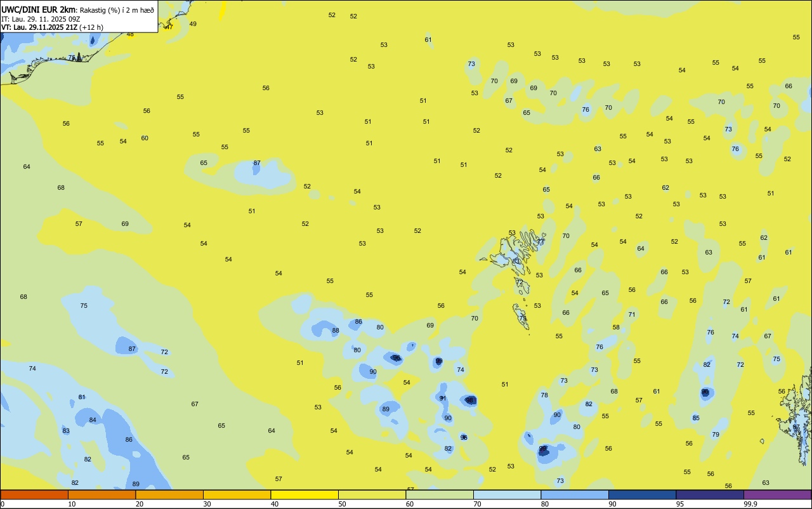Click the parameter label 'Rakastig (%) í 2 m hæð'
Image resolution: width=812 pixels, height=509 pixels.
point(117,10)
